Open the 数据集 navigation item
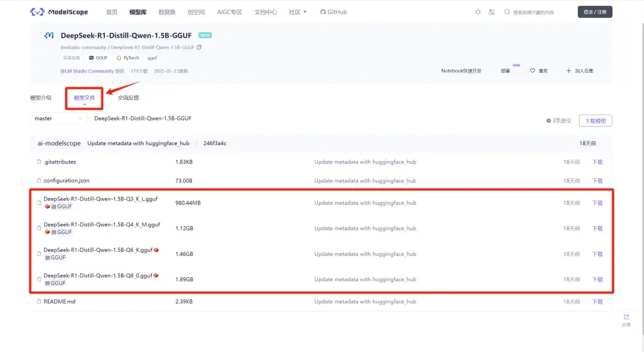Viewport: 644px width, 352px height. click(x=167, y=12)
